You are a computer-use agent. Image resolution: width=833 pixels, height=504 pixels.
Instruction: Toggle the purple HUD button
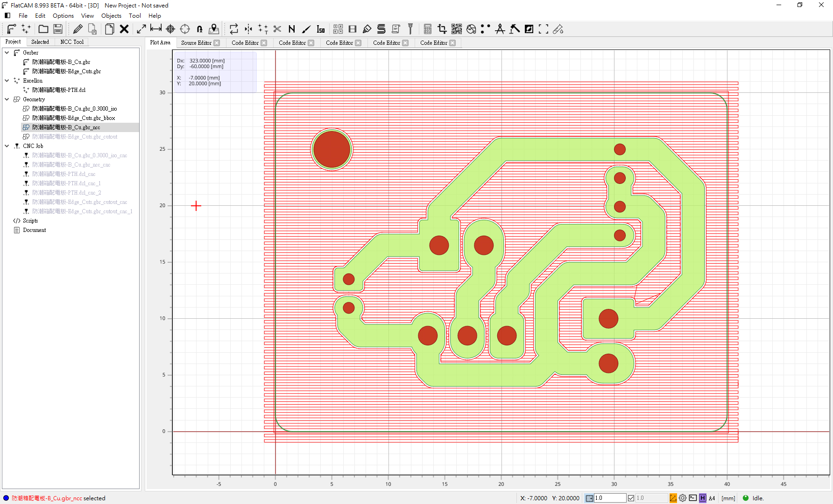pyautogui.click(x=703, y=498)
